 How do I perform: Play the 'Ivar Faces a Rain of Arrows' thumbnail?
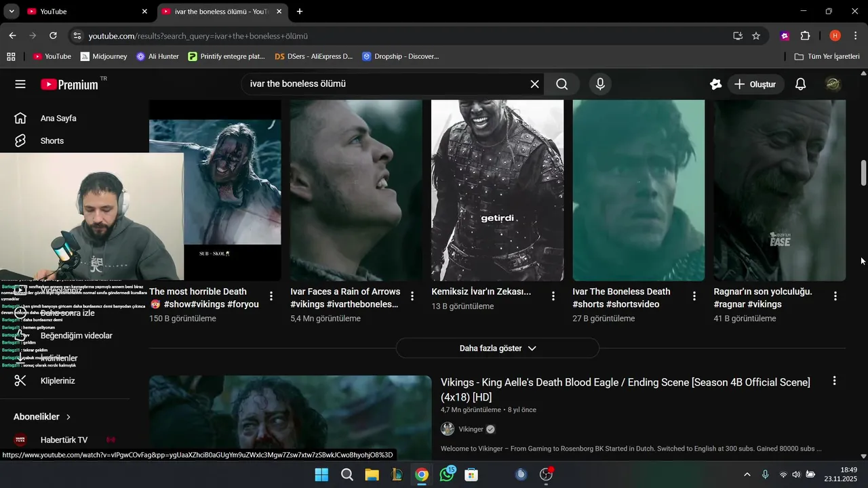point(356,190)
